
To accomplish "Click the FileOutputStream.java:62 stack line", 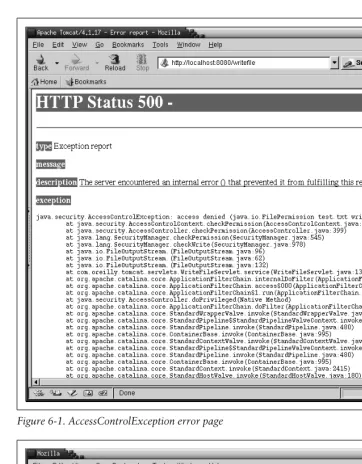I will (165, 258).
